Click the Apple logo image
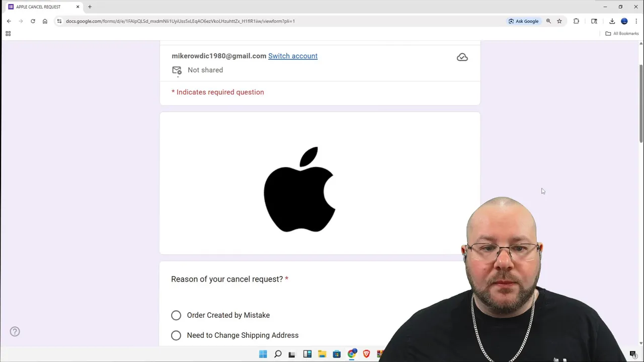Screen dimensions: 644x362 tap(300, 190)
